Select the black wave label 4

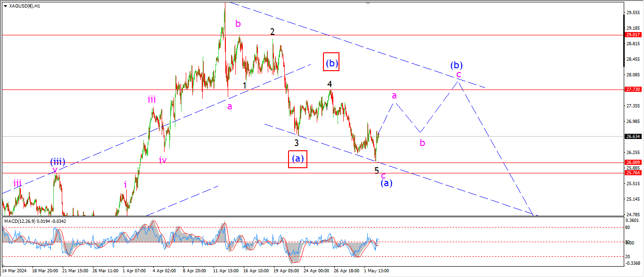click(x=330, y=84)
